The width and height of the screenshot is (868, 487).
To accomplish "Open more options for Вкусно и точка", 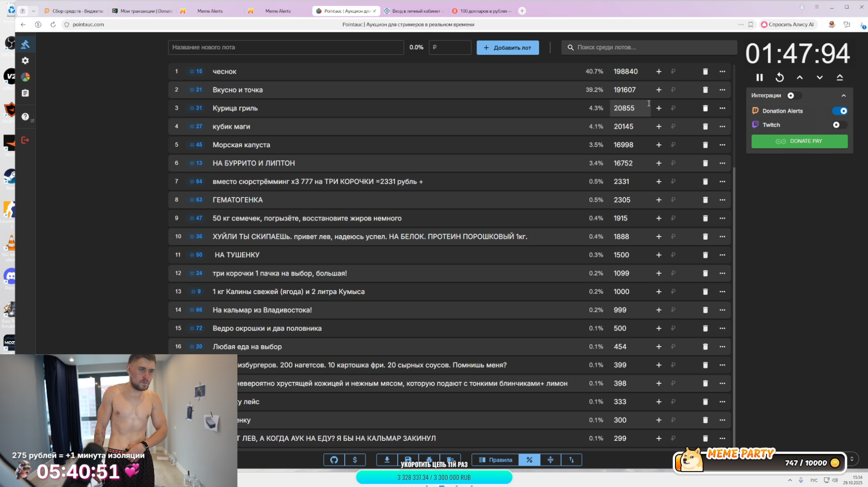I will click(722, 90).
